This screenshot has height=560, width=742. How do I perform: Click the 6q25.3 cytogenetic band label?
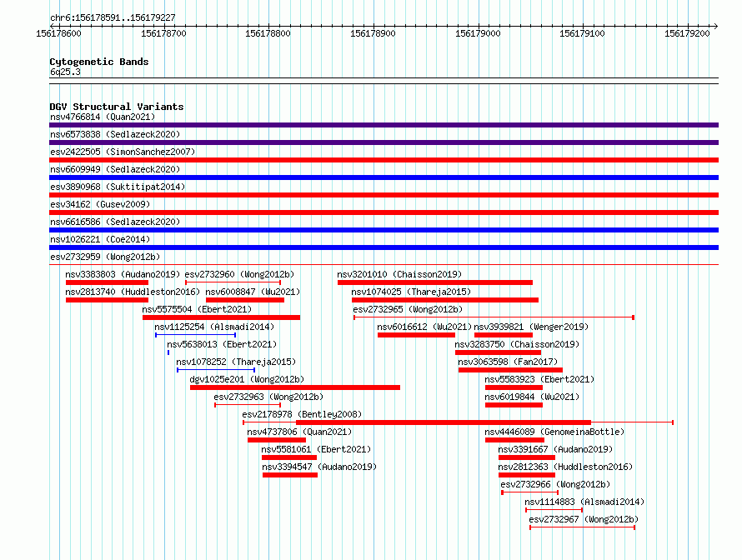[x=65, y=72]
